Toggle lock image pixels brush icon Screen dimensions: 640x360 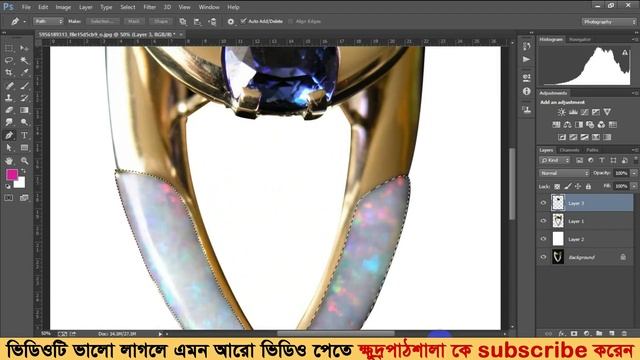click(x=568, y=187)
